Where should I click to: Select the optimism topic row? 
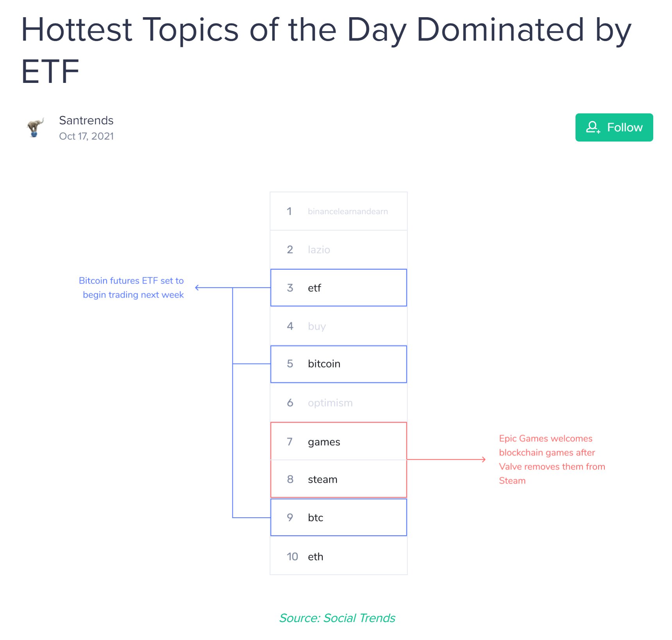pos(339,403)
